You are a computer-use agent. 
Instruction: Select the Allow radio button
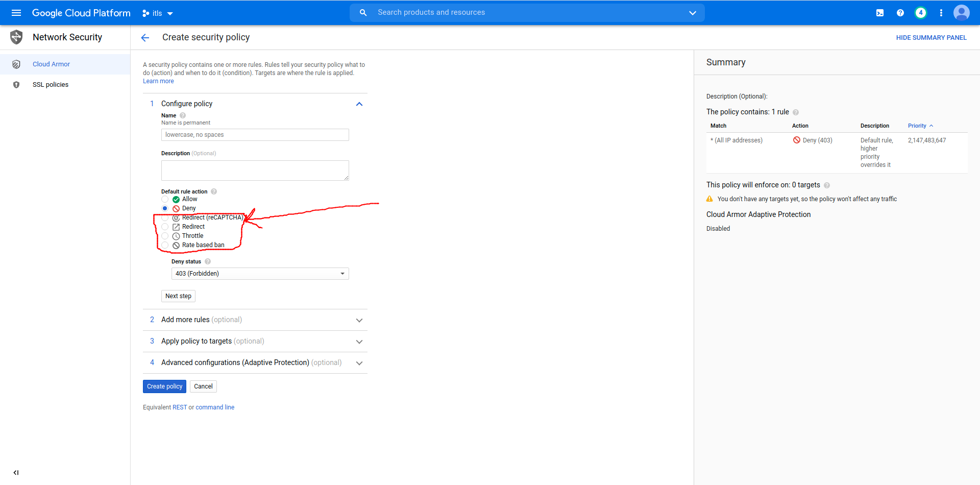165,199
